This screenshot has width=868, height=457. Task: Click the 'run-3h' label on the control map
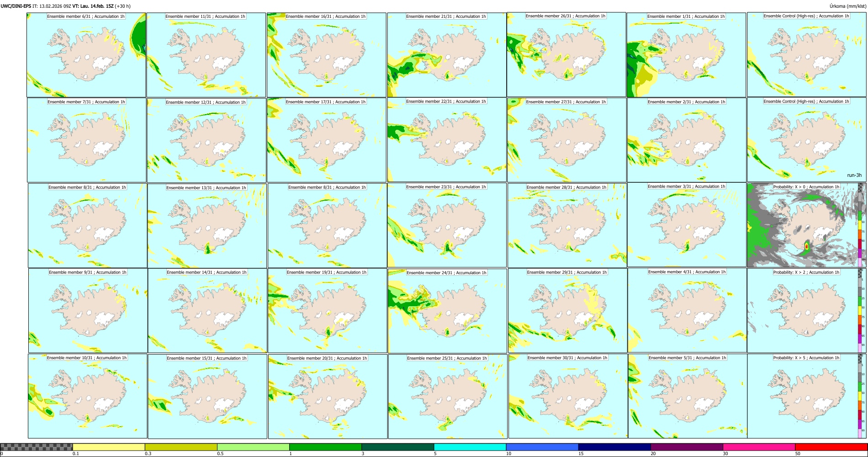854,175
